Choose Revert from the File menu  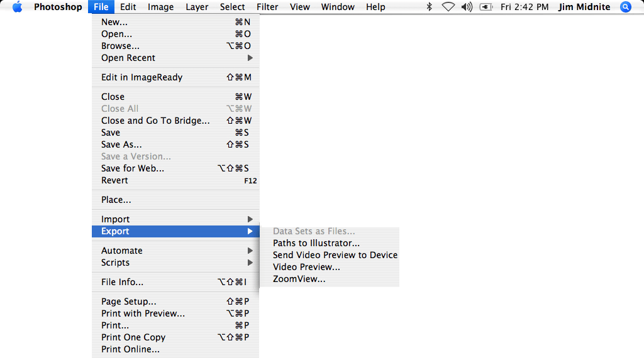click(175, 180)
